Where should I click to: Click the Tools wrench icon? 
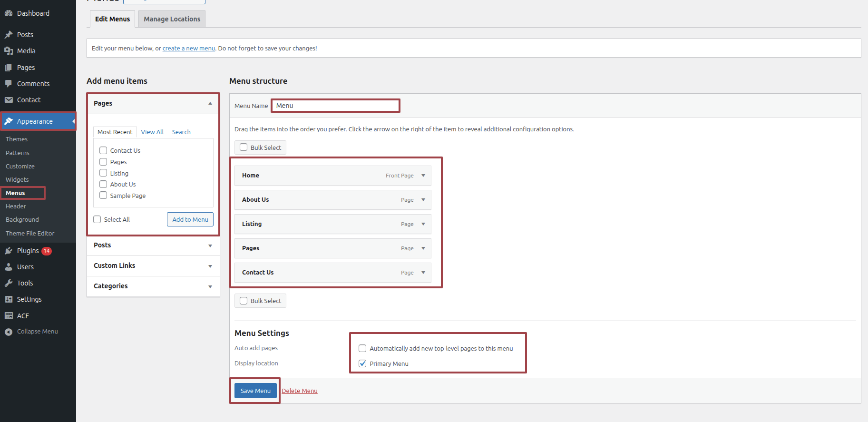click(9, 283)
